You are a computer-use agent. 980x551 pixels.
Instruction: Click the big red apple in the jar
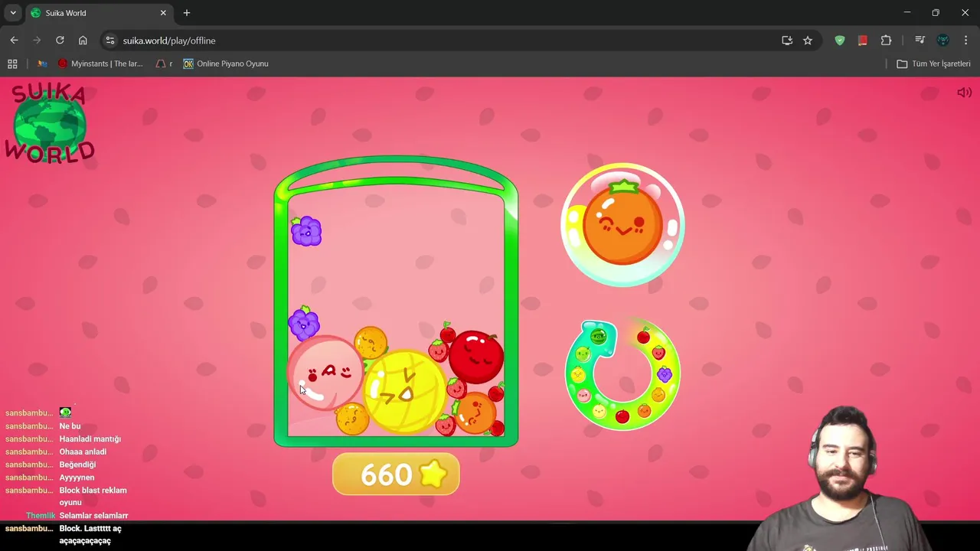475,356
